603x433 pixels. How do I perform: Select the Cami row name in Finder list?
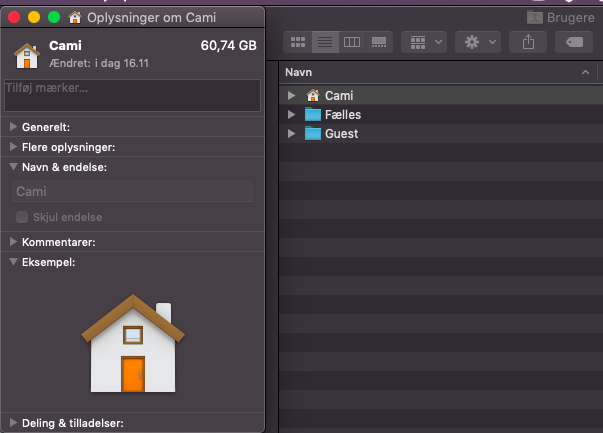(x=339, y=95)
